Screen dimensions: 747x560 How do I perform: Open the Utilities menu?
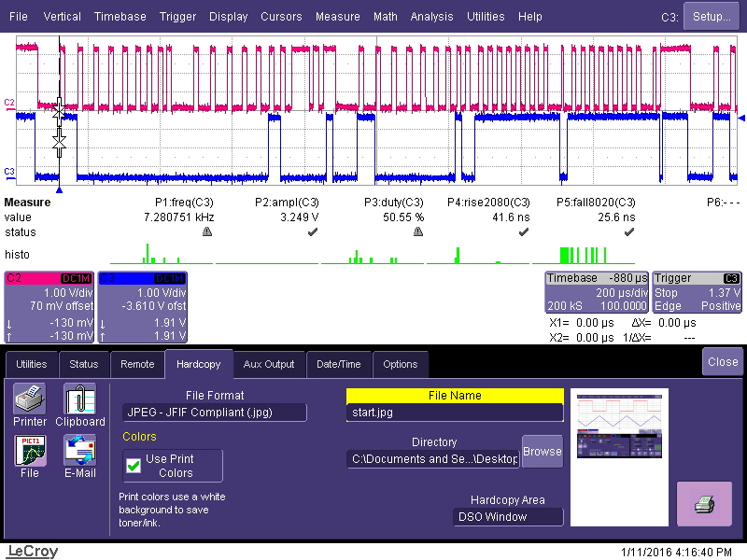486,17
